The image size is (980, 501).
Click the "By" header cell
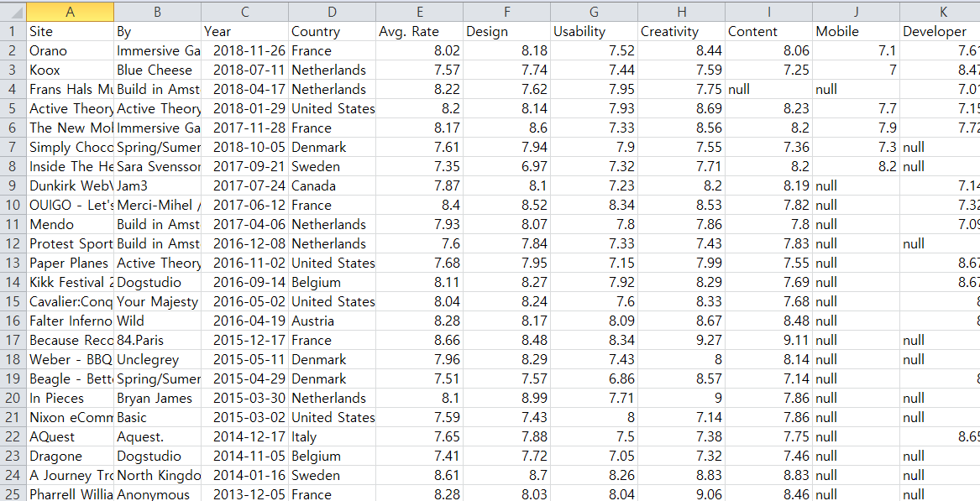pyautogui.click(x=158, y=31)
